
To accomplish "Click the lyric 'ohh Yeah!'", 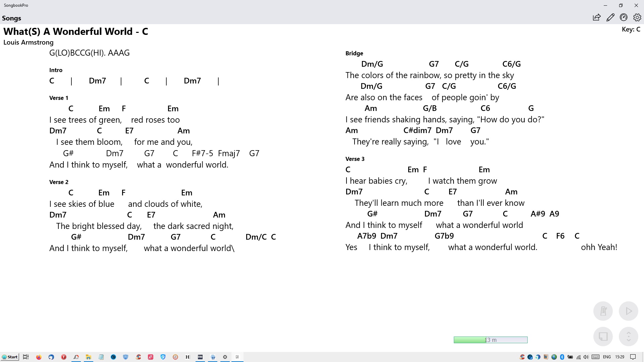I will (599, 247).
